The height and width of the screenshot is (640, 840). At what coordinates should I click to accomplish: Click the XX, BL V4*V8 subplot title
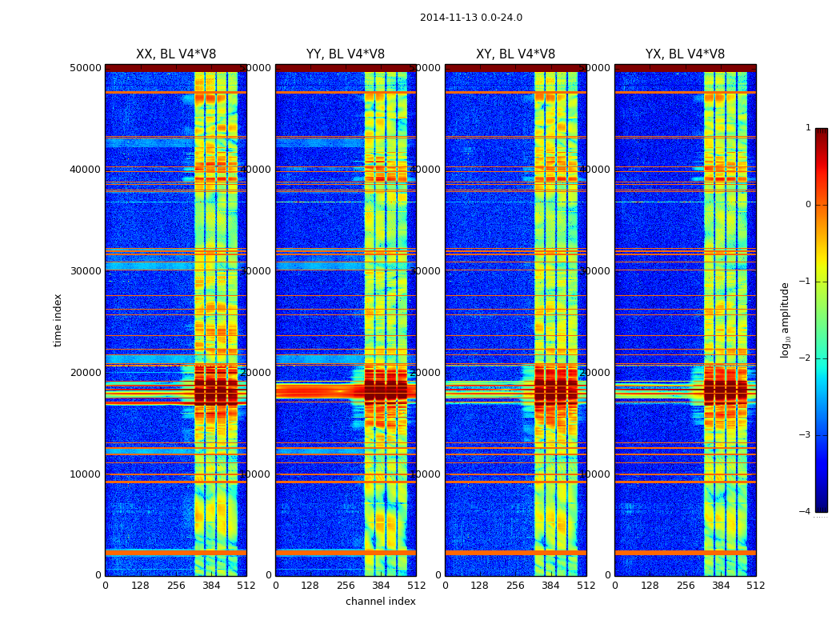pos(176,54)
